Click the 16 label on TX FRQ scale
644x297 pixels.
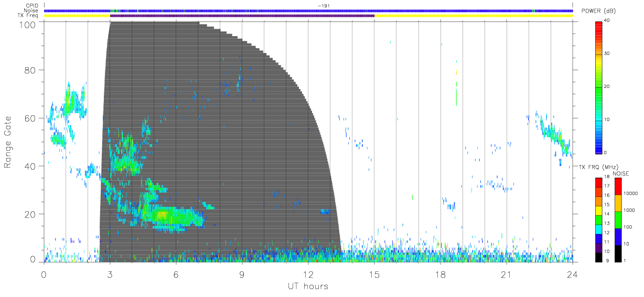[x=607, y=195]
